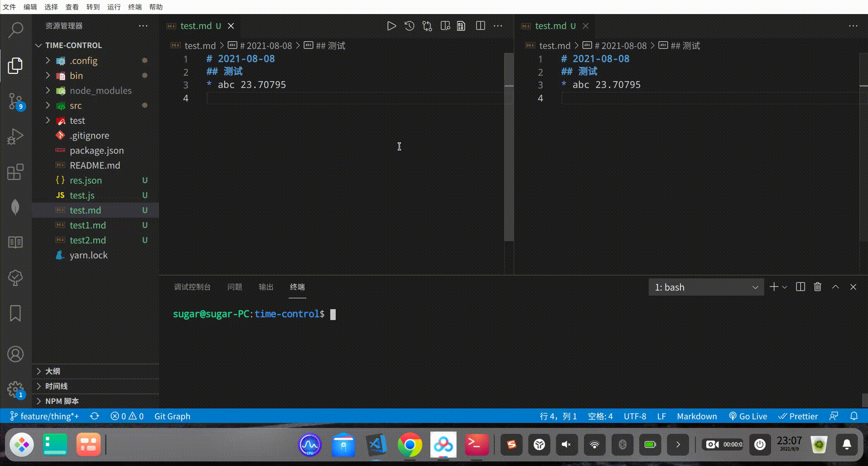868x466 pixels.
Task: Open more actions in Explorer header
Action: coord(143,26)
